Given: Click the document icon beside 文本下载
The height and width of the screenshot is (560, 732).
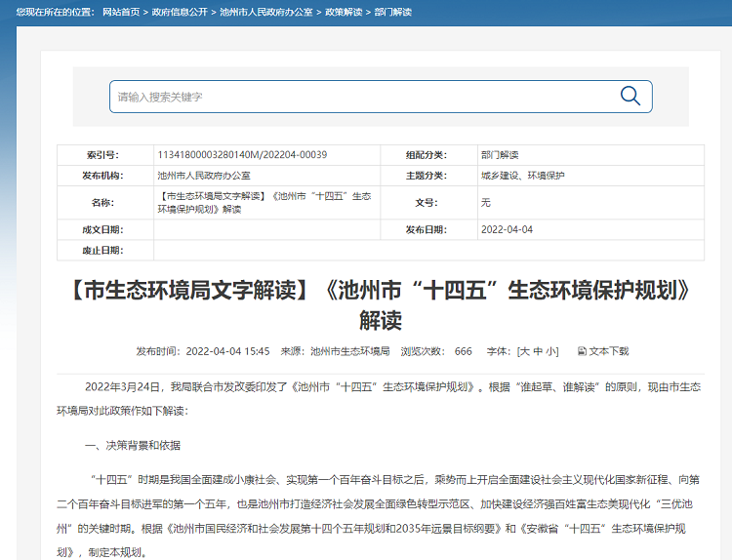Looking at the screenshot, I should click(x=582, y=351).
